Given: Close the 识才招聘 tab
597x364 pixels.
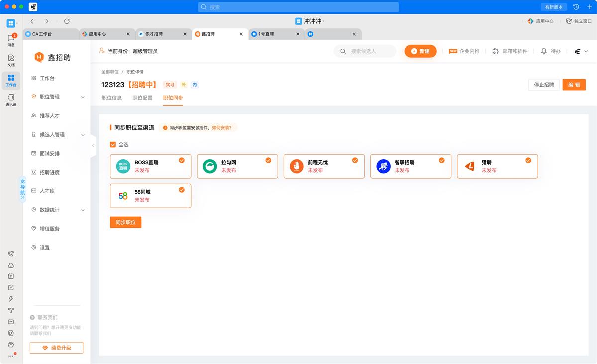Looking at the screenshot, I should (x=185, y=34).
